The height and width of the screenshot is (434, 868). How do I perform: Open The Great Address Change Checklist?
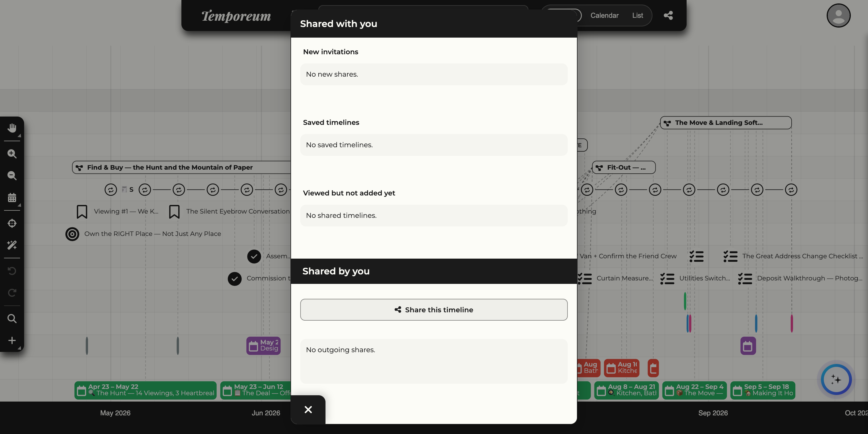(793, 256)
